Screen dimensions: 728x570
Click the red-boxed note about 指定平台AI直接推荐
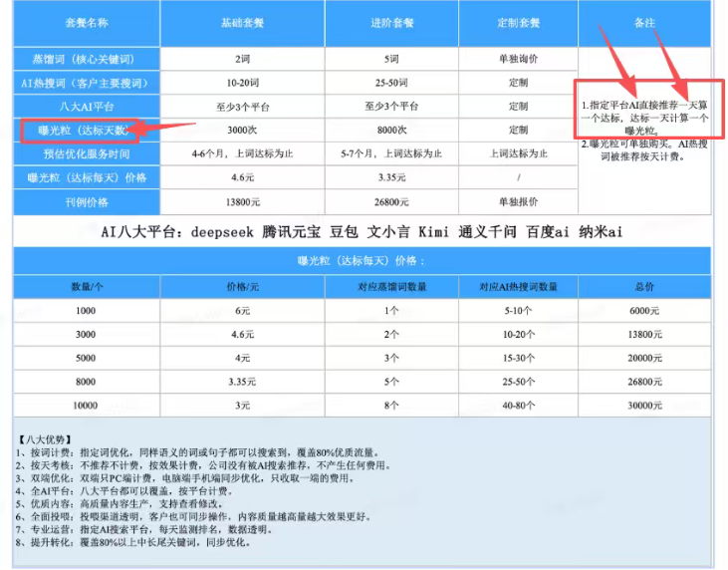(649, 110)
